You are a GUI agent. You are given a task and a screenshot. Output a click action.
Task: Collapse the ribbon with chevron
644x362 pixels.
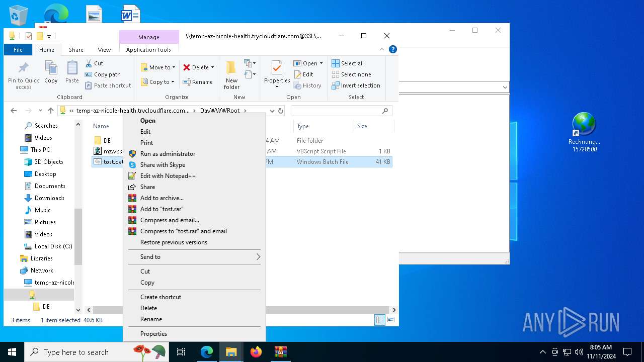pyautogui.click(x=382, y=49)
